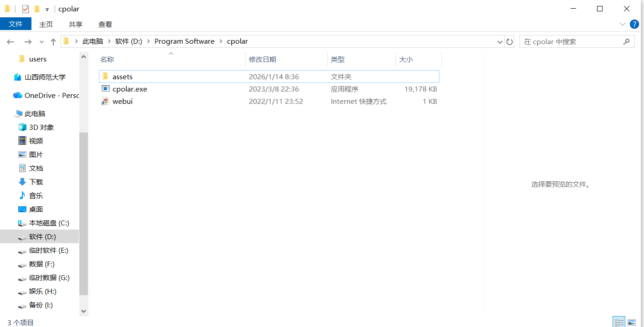644x327 pixels.
Task: Click 此电脑 in the address path
Action: (x=93, y=41)
